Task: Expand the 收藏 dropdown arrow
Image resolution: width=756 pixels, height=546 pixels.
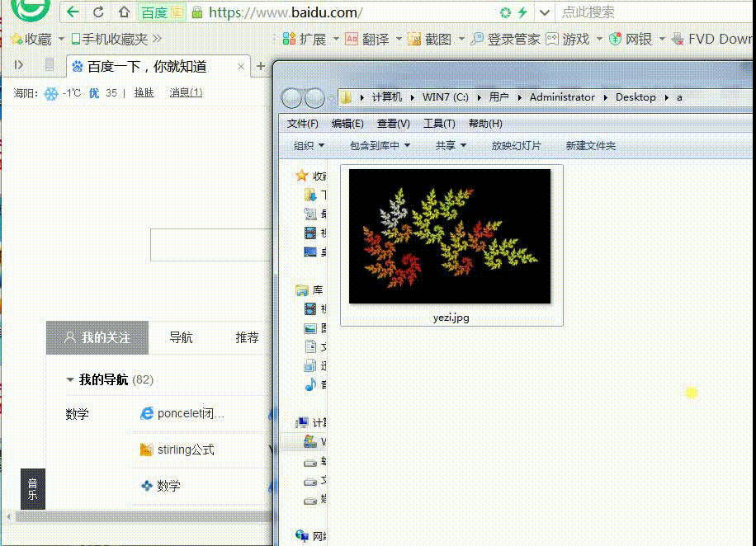Action: pos(61,39)
